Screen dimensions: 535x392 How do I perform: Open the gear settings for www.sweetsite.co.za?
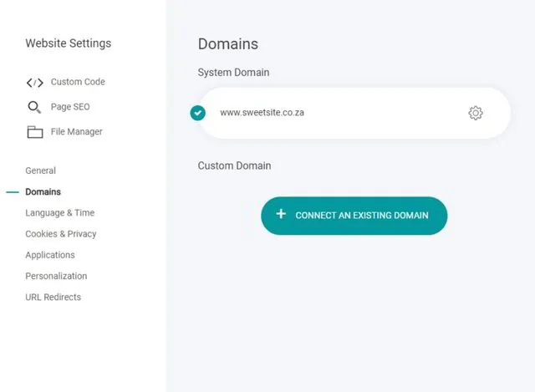(x=476, y=113)
